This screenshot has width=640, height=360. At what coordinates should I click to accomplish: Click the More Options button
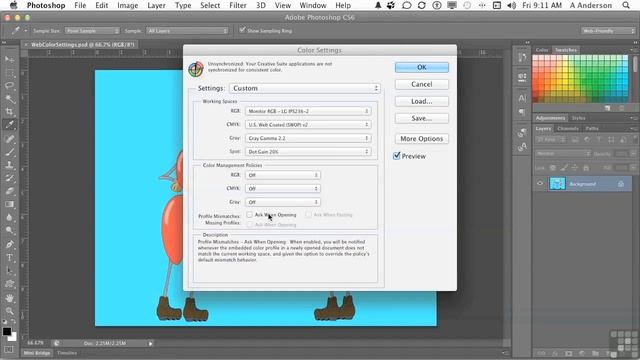[x=422, y=139]
